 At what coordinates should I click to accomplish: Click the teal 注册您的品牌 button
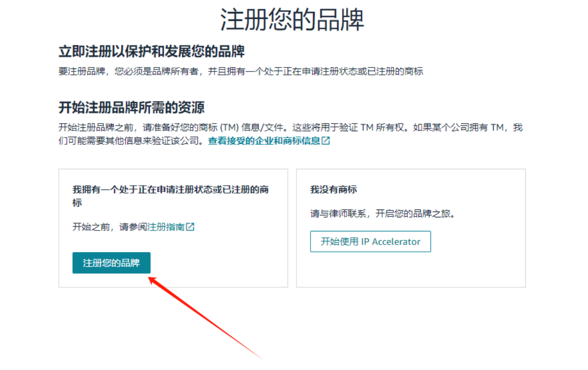coord(111,263)
